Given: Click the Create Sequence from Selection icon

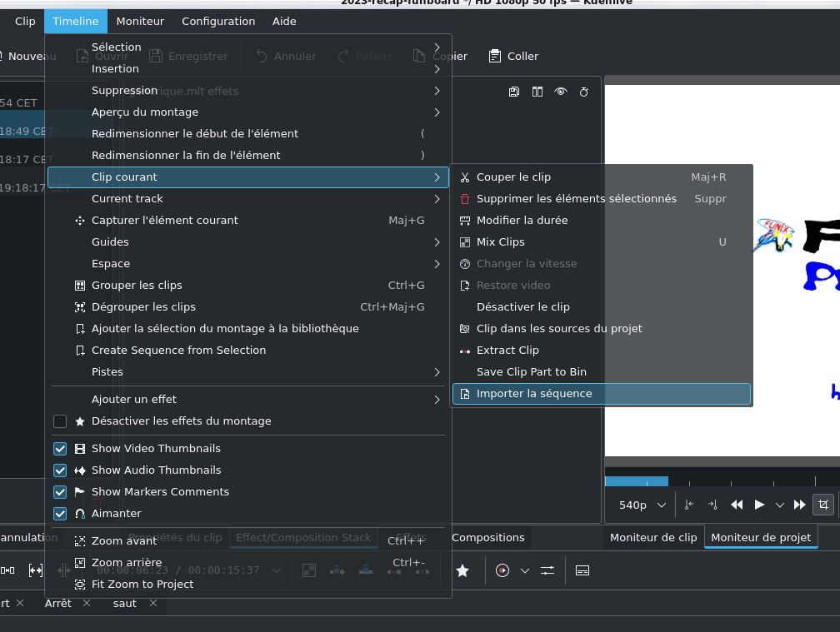Looking at the screenshot, I should [80, 351].
